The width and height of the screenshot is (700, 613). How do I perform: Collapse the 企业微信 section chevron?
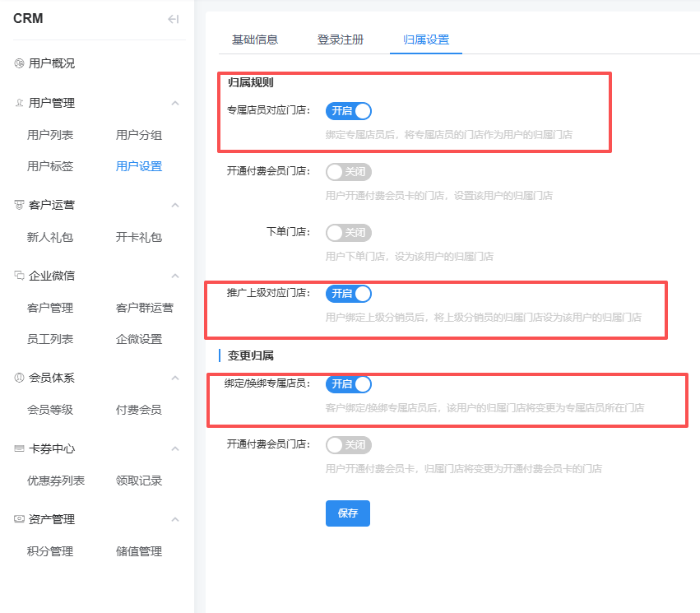(174, 276)
